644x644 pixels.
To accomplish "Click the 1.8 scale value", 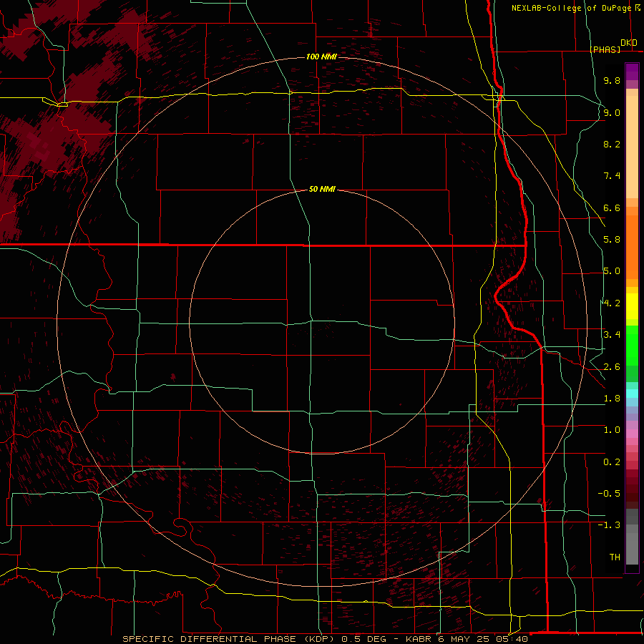I will [x=612, y=399].
